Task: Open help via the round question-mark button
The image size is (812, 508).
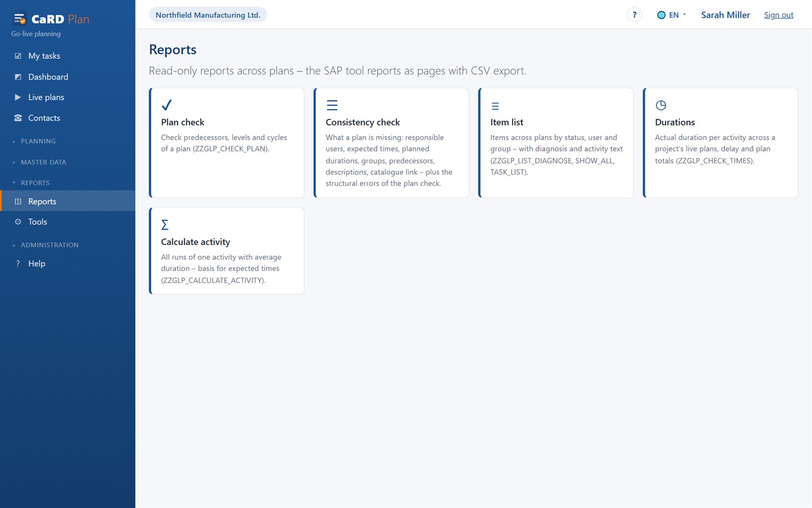Action: 634,15
